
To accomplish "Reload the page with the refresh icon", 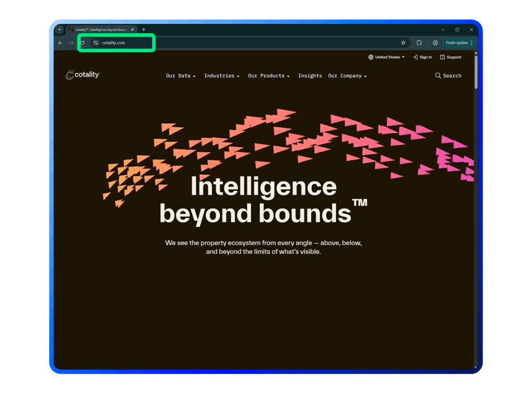I will pos(83,43).
